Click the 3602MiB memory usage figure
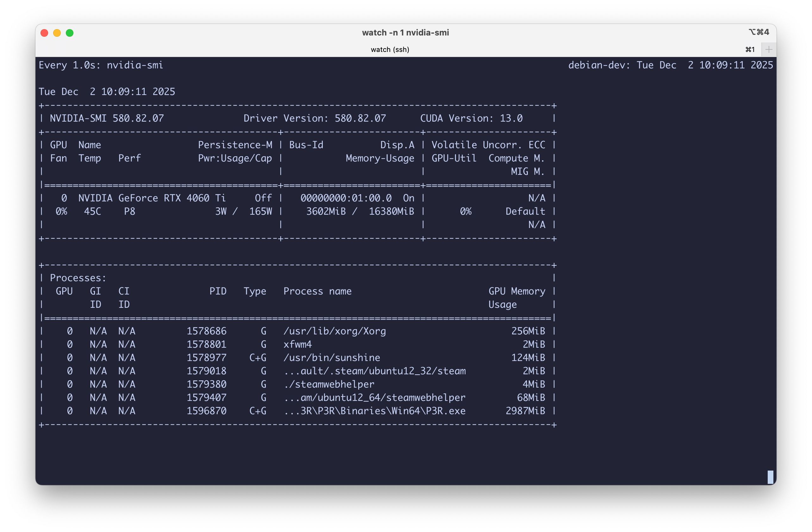812x532 pixels. click(x=326, y=211)
